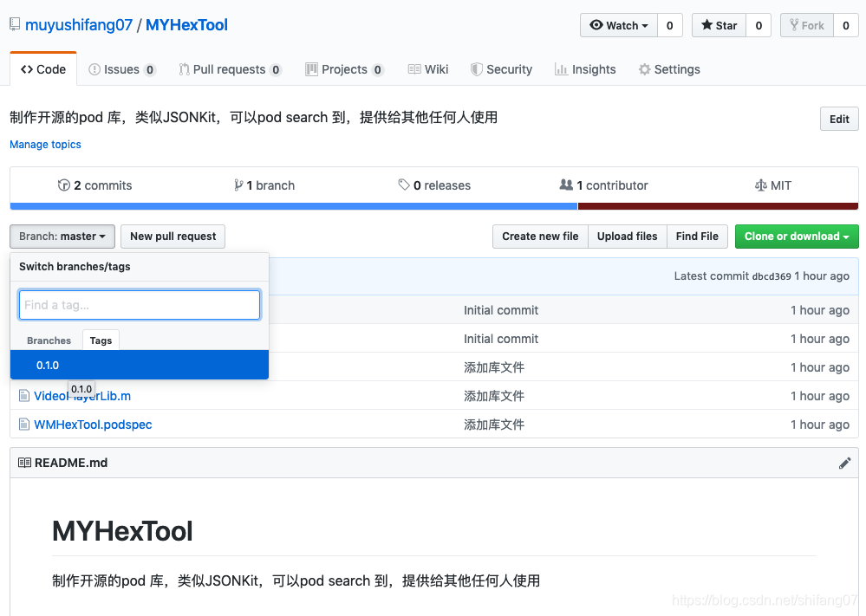The image size is (866, 616).
Task: Open the muyushifang07 user profile link
Action: point(79,25)
